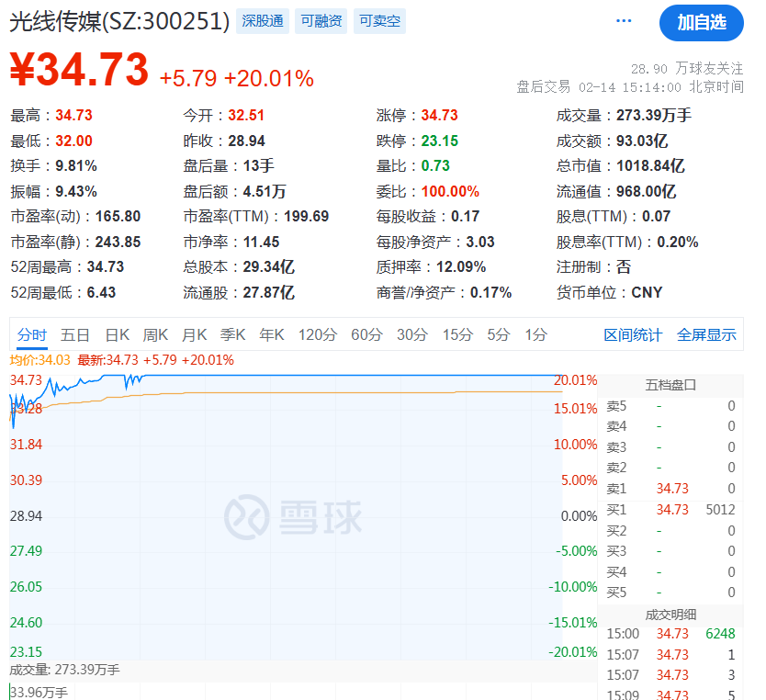Switch to the 日K chart tab
This screenshot has height=700, width=766.
coord(116,334)
